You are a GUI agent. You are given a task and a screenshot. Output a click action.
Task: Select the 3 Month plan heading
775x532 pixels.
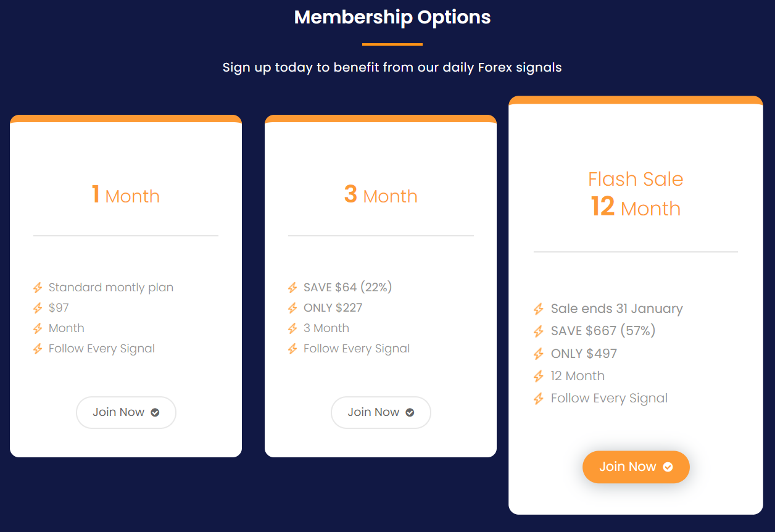(381, 196)
